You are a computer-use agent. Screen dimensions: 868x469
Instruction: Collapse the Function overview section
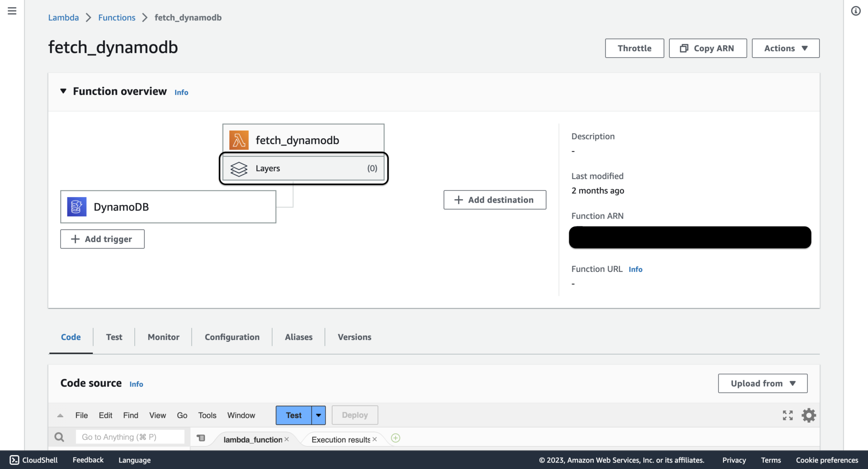[63, 91]
